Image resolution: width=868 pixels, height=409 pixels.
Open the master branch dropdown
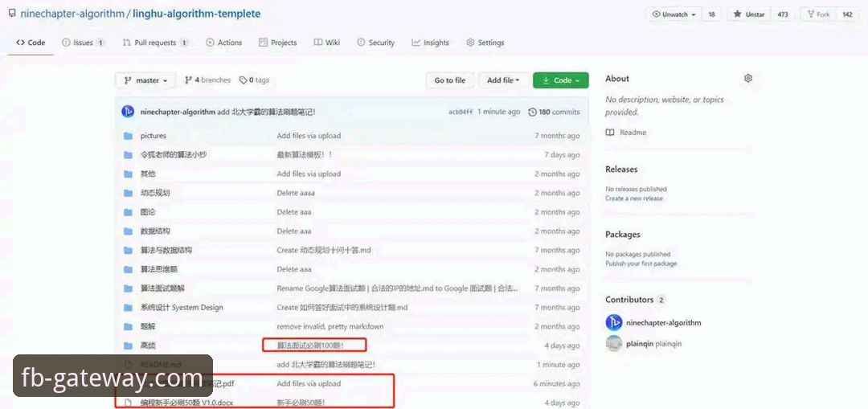click(x=146, y=80)
